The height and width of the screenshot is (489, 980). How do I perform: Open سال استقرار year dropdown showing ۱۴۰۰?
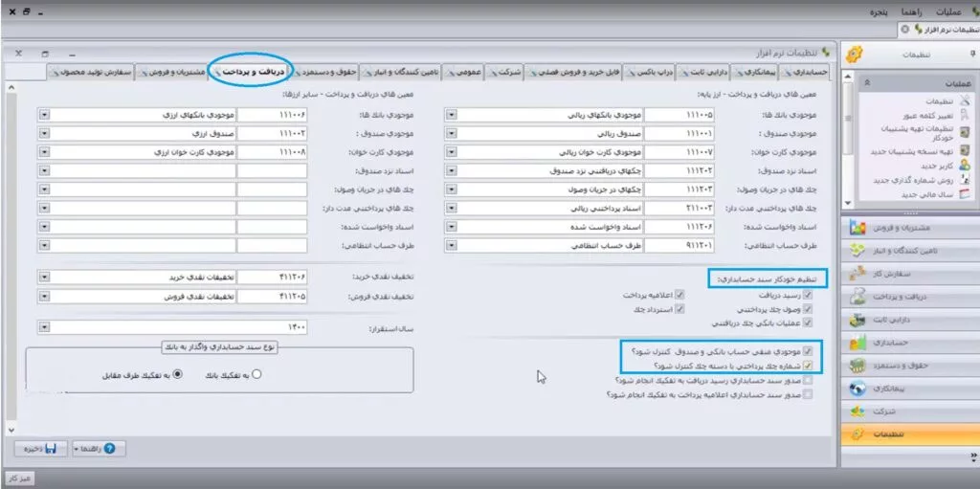tap(44, 327)
